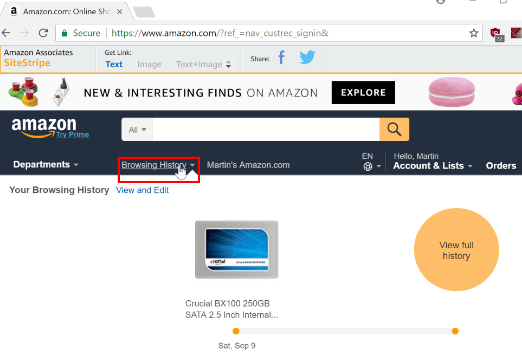
Task: Open the Text+Image link option in SiteStripe
Action: pos(203,64)
